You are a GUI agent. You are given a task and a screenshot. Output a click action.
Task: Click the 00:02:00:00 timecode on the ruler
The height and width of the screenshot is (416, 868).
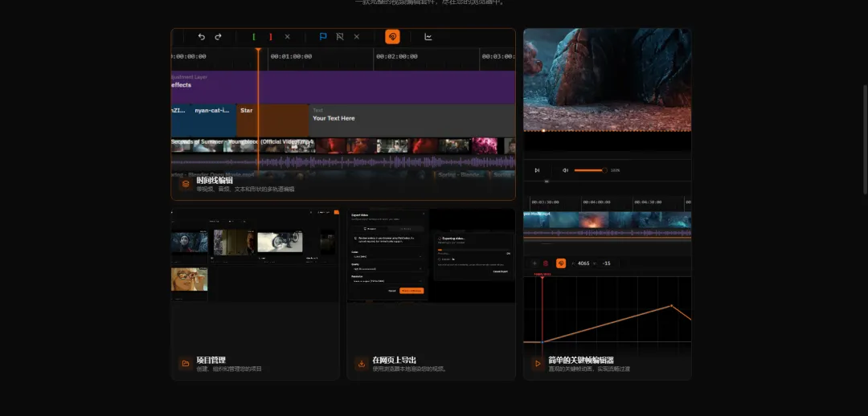coord(397,56)
